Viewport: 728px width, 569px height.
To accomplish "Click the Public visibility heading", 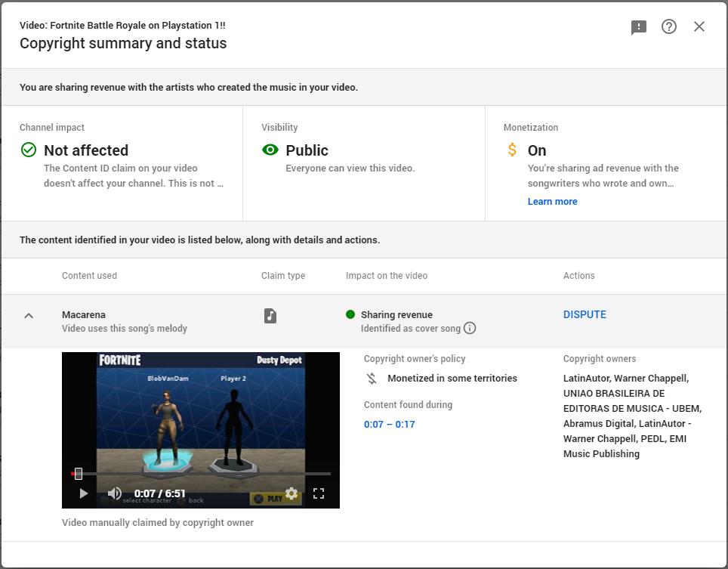I will [307, 150].
